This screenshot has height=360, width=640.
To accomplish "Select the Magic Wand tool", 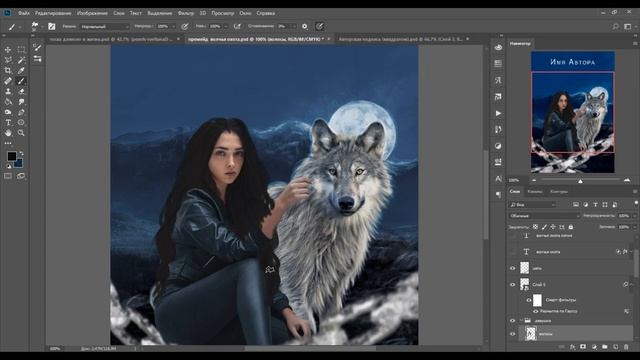I will tap(21, 60).
